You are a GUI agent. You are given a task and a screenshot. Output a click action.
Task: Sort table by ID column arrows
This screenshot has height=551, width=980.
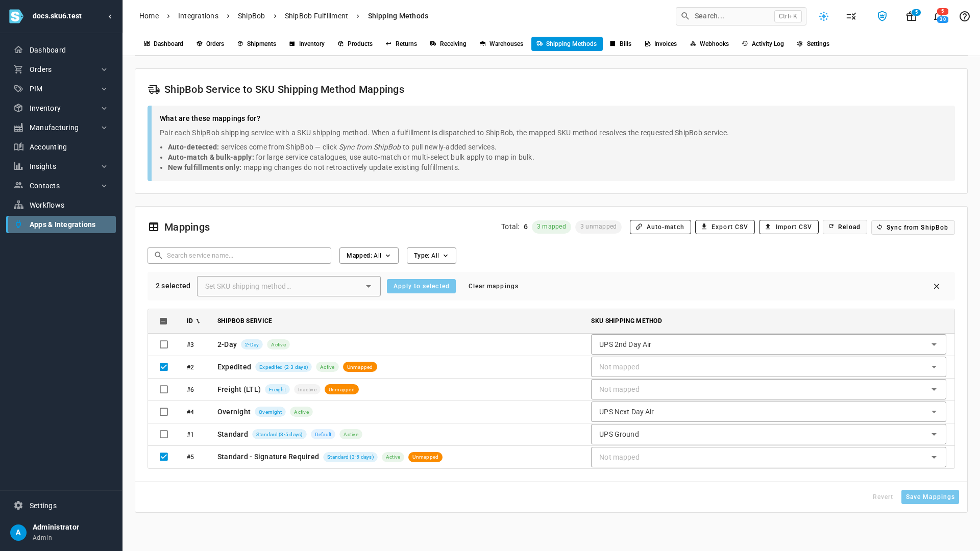point(198,321)
